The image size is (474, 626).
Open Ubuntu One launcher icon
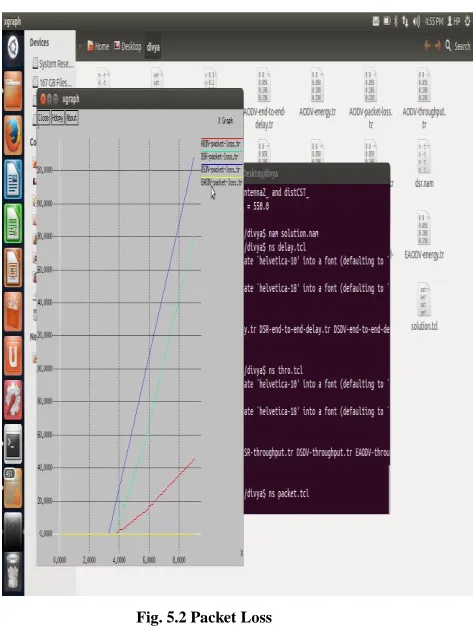(x=13, y=355)
